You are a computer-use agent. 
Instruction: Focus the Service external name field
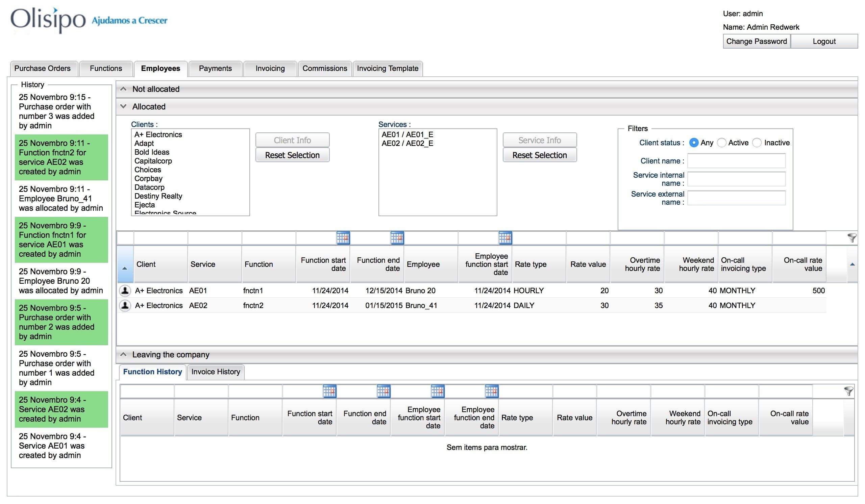pyautogui.click(x=736, y=198)
